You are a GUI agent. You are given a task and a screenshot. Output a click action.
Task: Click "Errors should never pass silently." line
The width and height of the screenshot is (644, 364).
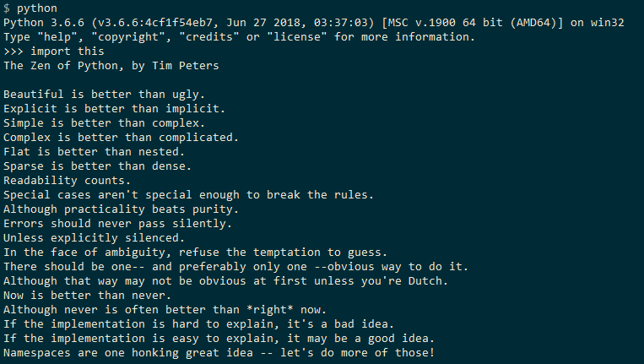point(118,223)
